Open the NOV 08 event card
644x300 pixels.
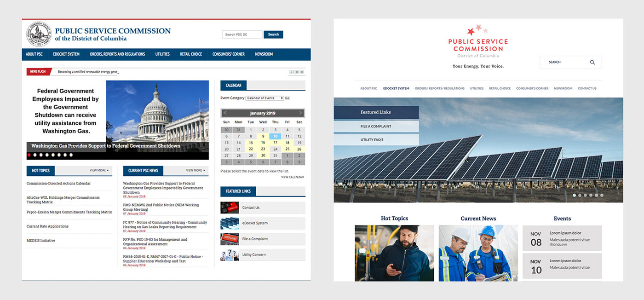(x=562, y=238)
